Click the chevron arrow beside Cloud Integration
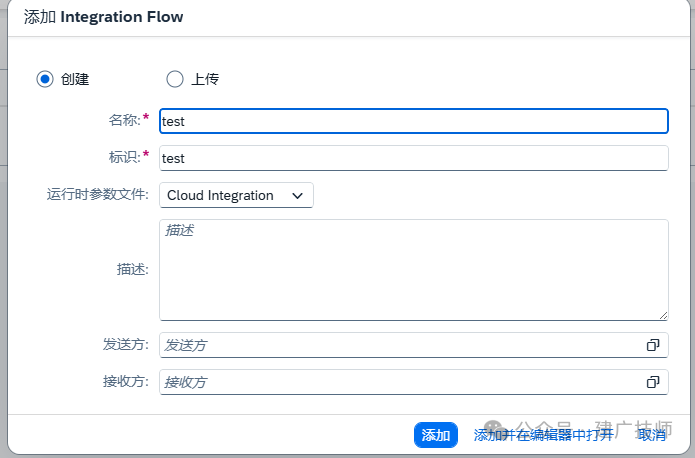695x458 pixels. (x=297, y=196)
